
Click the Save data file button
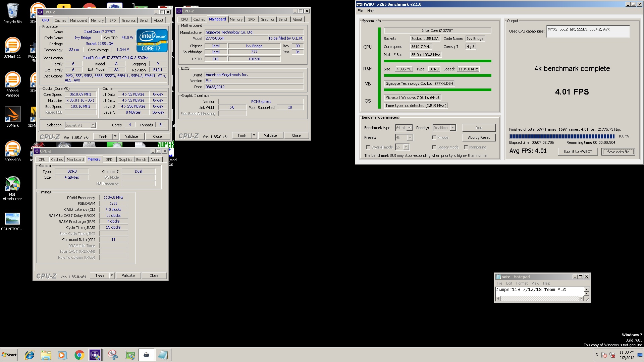point(618,152)
